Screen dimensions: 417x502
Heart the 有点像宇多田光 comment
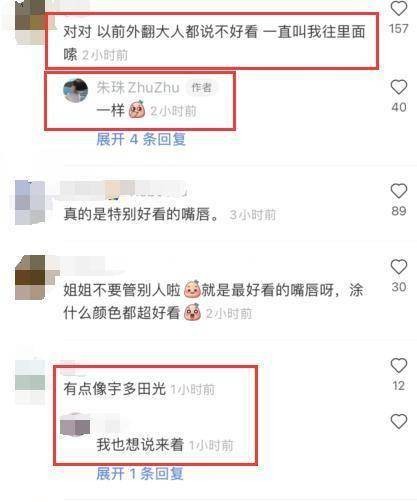click(399, 366)
